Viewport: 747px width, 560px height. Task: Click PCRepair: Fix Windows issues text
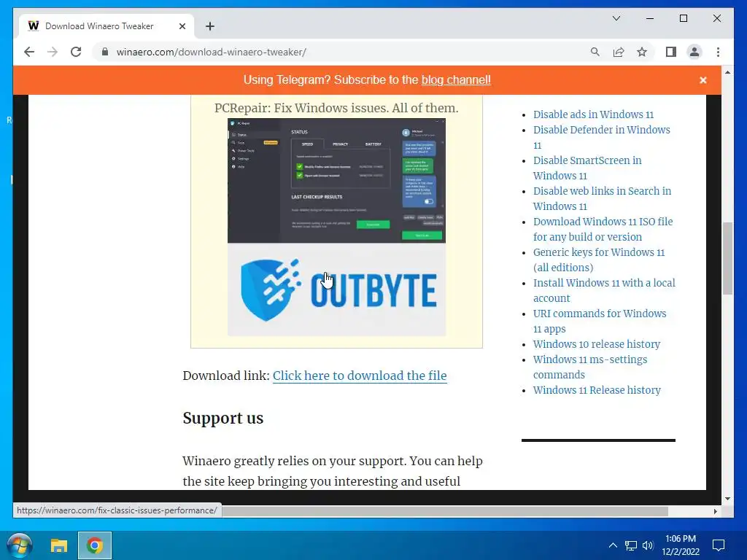click(336, 108)
